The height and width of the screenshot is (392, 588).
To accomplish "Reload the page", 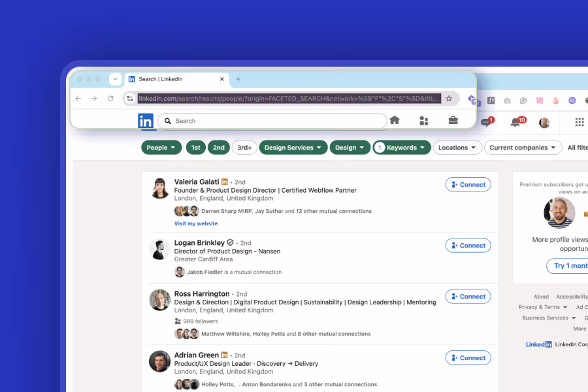I will [110, 99].
